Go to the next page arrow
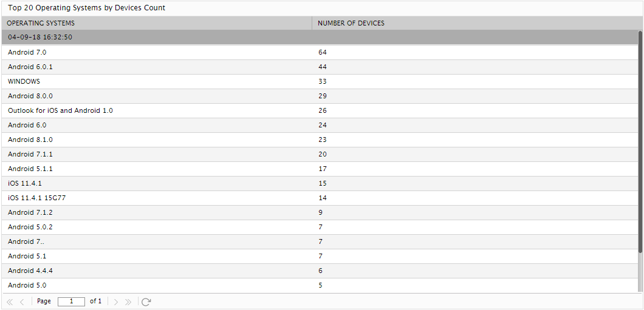The height and width of the screenshot is (310, 644). tap(116, 302)
